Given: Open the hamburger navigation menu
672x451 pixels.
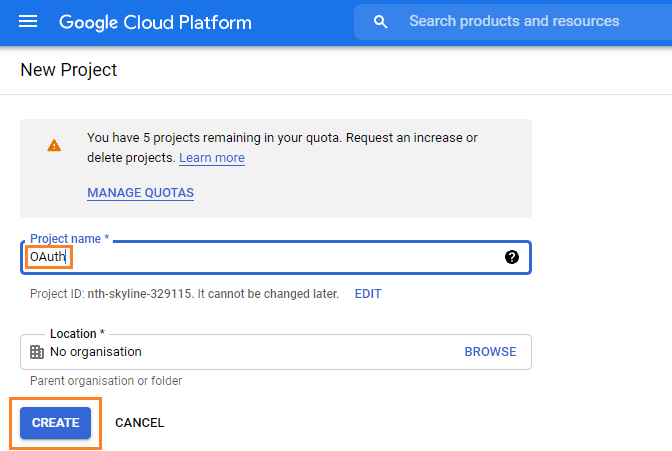Looking at the screenshot, I should click(28, 21).
